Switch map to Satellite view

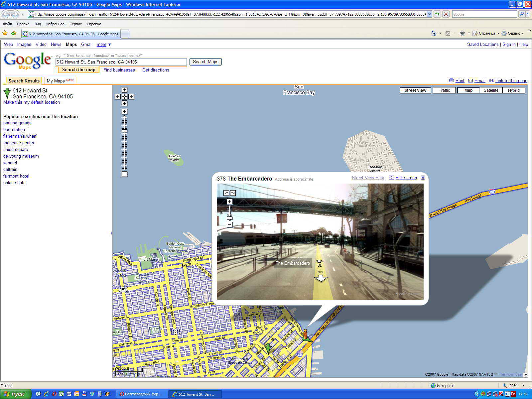(x=491, y=90)
